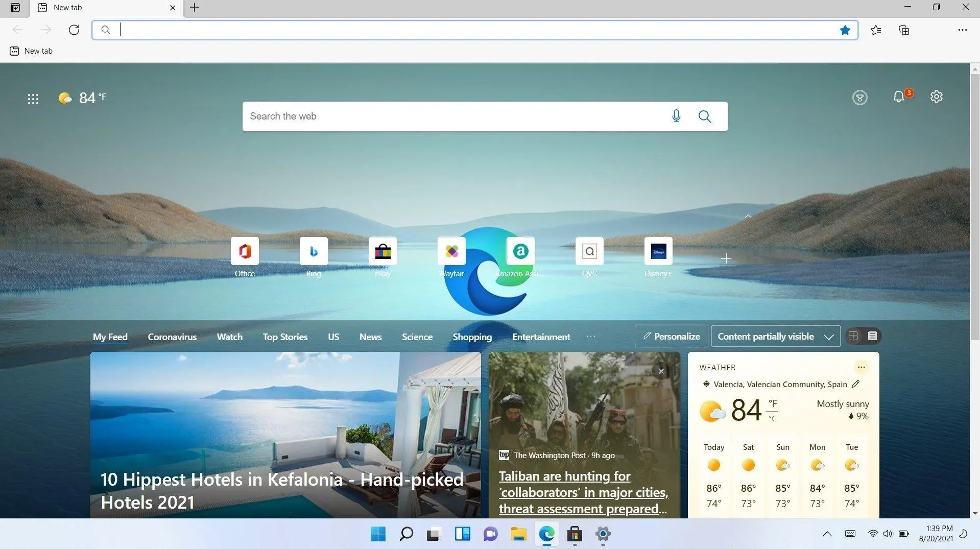
Task: Close the New tab browser tab
Action: pos(173,8)
